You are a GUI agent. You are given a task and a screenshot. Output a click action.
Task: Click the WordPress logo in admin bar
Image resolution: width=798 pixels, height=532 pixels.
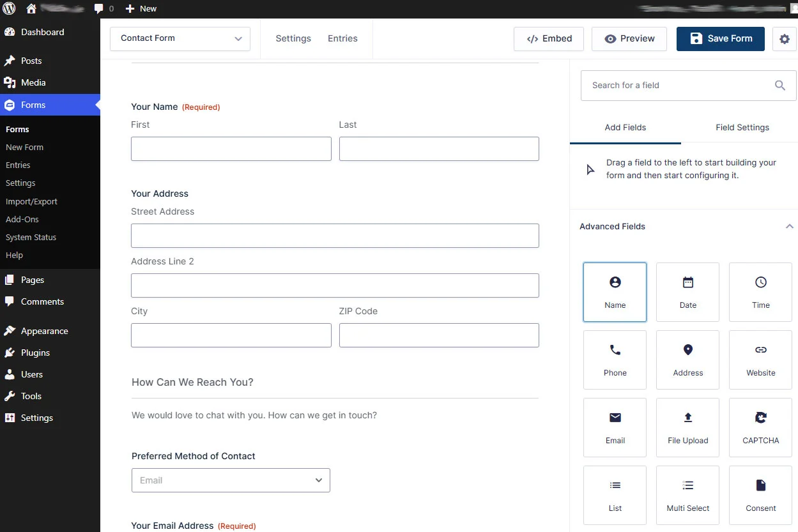click(10, 9)
